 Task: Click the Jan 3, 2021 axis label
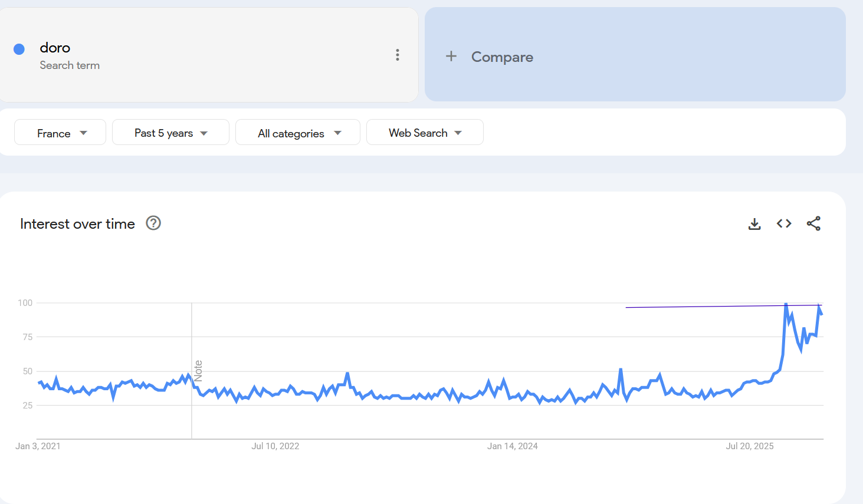[38, 446]
